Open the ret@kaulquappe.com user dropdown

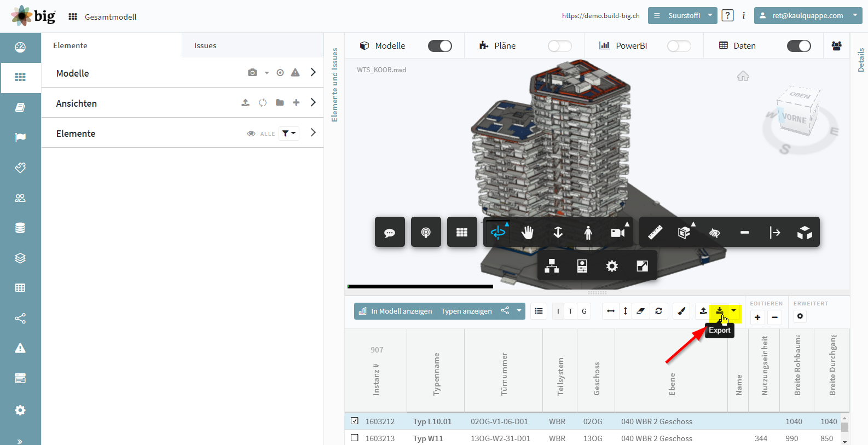coord(808,15)
